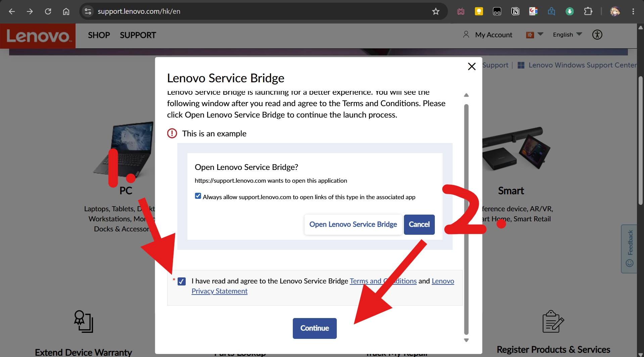Open the pink TV browser extension
The height and width of the screenshot is (357, 644).
pos(461,11)
